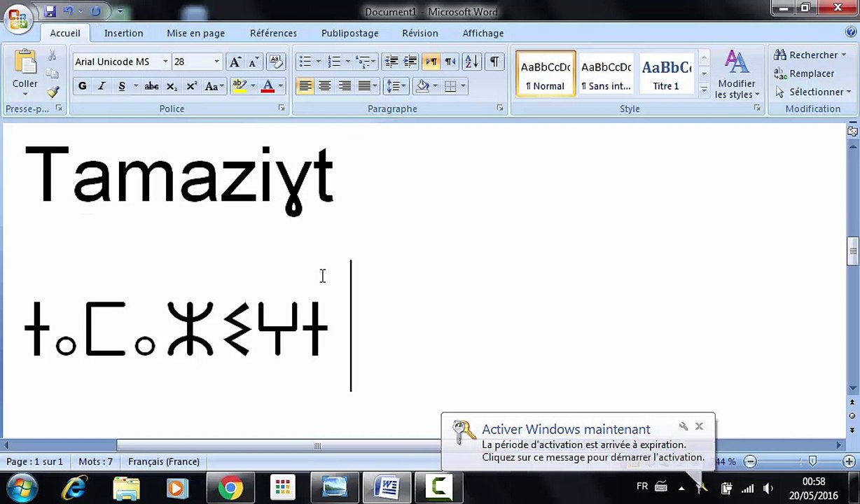Click Remplacer button
The width and height of the screenshot is (860, 504).
pyautogui.click(x=805, y=73)
